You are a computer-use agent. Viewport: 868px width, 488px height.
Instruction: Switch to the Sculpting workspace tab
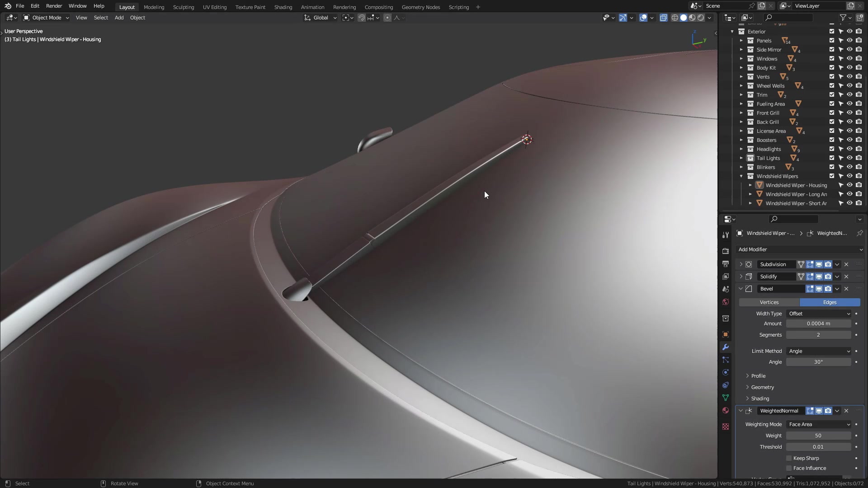184,7
